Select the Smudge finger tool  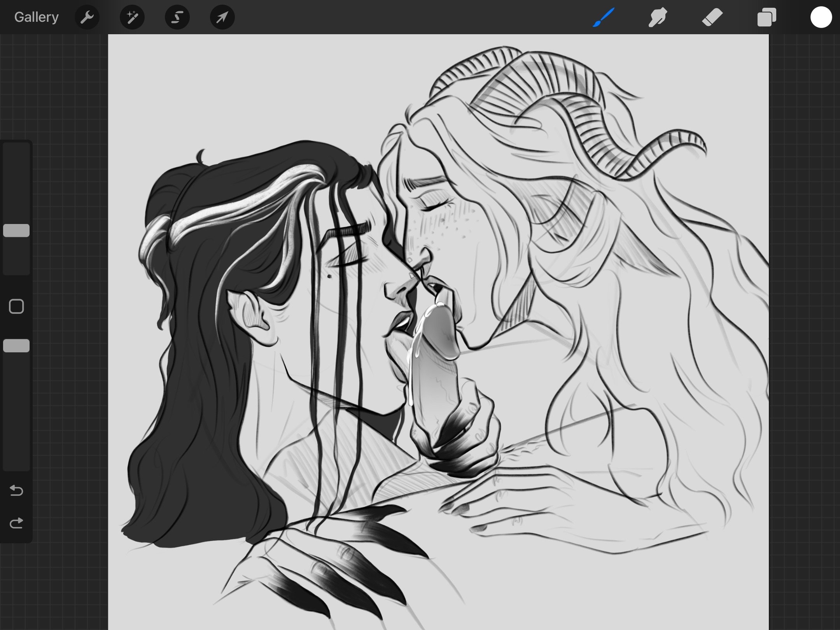pos(658,17)
